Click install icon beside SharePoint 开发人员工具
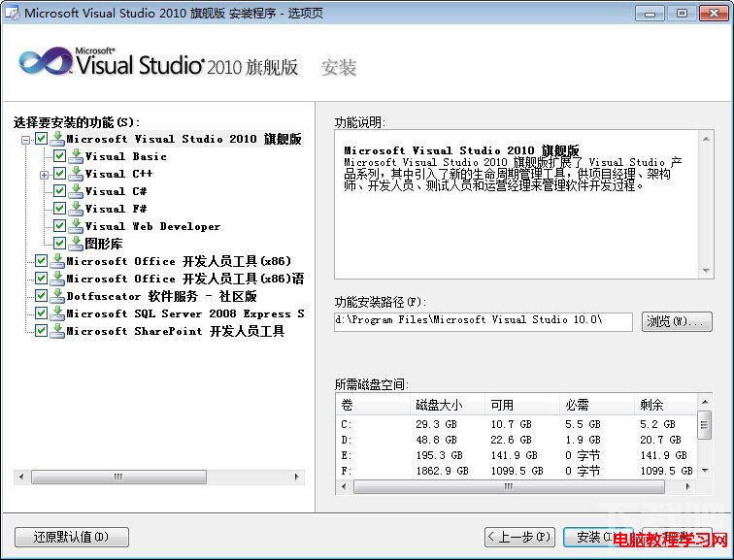 point(57,331)
